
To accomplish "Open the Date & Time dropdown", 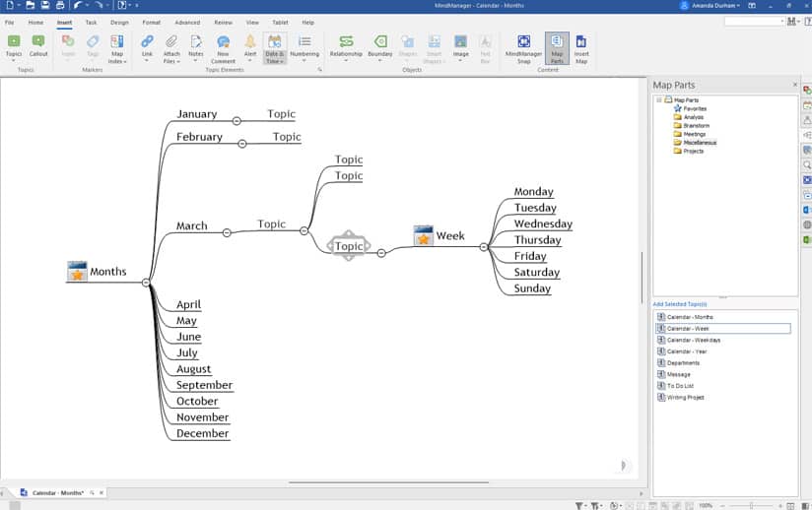I will point(274,61).
